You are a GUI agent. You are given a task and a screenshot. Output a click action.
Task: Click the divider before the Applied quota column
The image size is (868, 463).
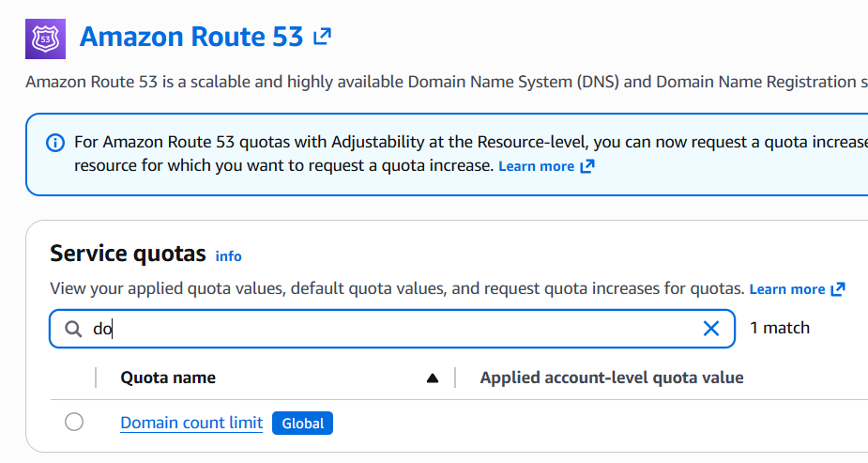click(x=455, y=378)
